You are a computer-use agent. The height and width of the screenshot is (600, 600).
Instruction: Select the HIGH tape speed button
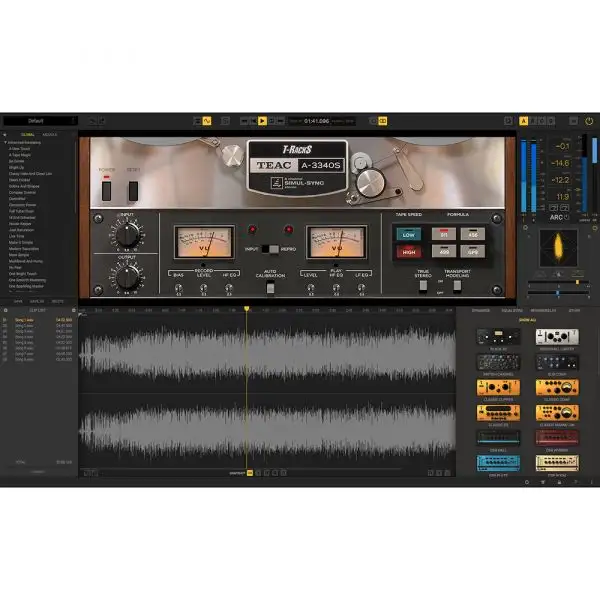(407, 254)
